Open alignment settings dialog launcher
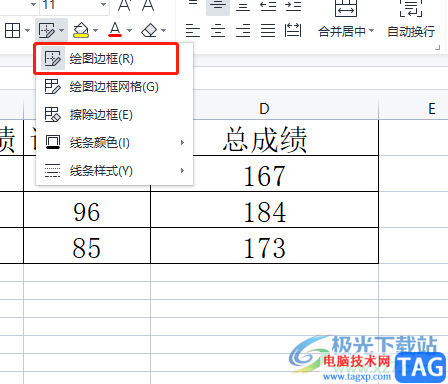This screenshot has height=384, width=448. point(437,48)
